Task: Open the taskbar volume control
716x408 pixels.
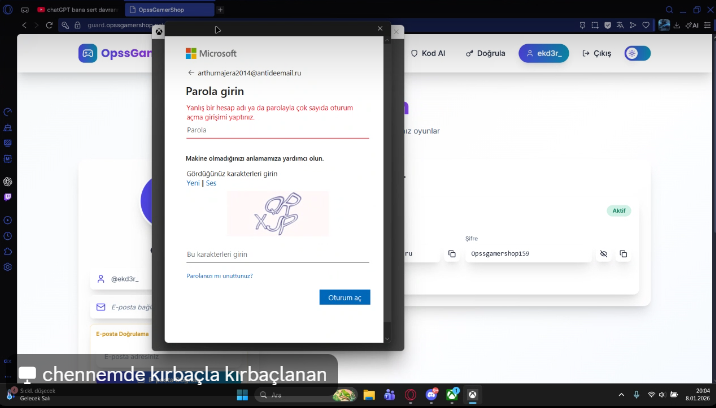Action: (x=662, y=395)
